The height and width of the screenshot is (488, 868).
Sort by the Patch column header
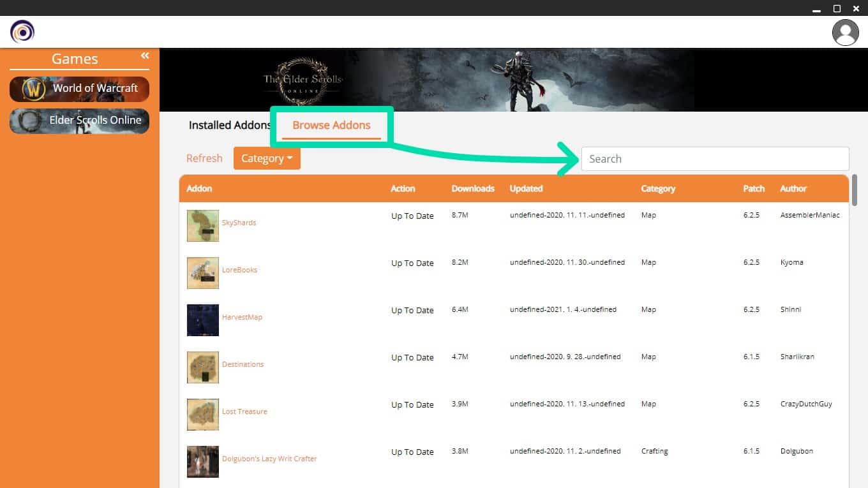point(754,189)
